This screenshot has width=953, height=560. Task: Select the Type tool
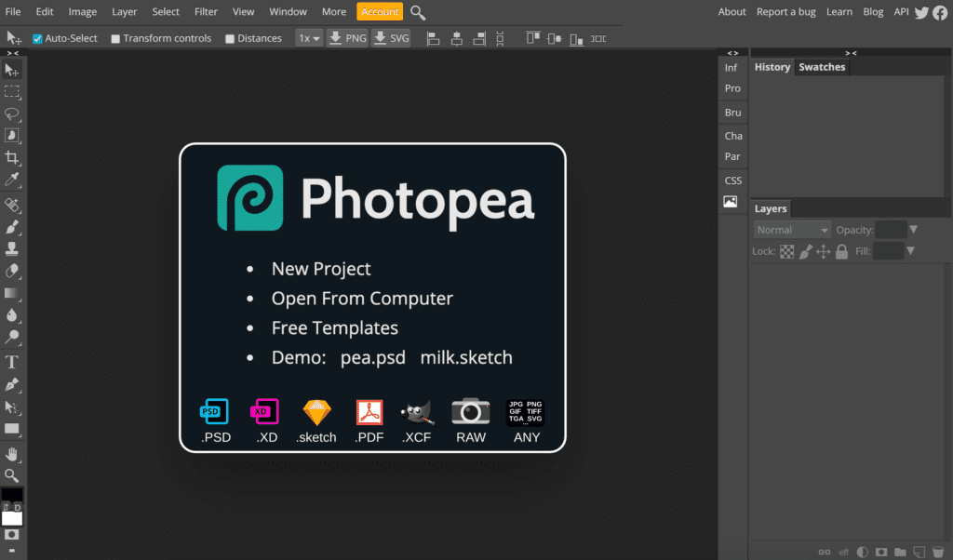point(11,363)
